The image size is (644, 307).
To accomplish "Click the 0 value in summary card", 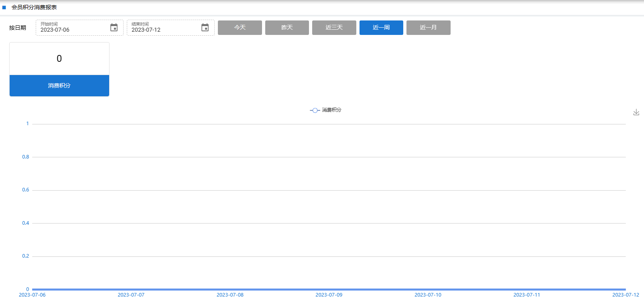I will click(59, 59).
